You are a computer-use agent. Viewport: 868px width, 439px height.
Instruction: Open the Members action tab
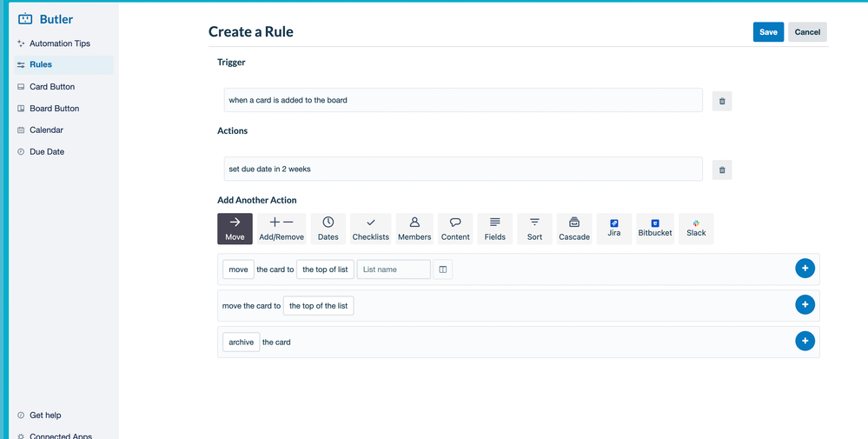tap(414, 229)
